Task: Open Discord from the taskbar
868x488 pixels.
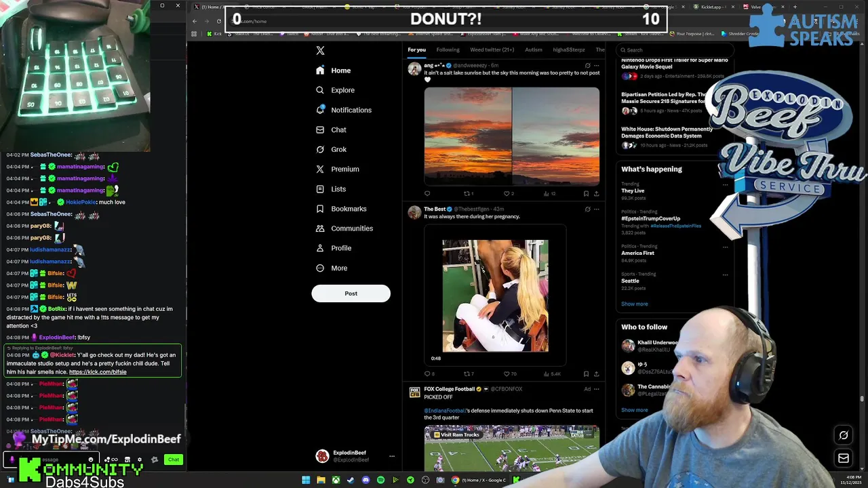Action: (366, 480)
